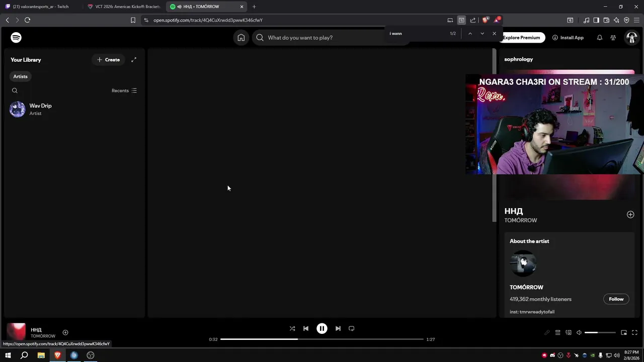This screenshot has width=644, height=362.
Task: Add ННД to library from right panel plus
Action: coord(630,215)
